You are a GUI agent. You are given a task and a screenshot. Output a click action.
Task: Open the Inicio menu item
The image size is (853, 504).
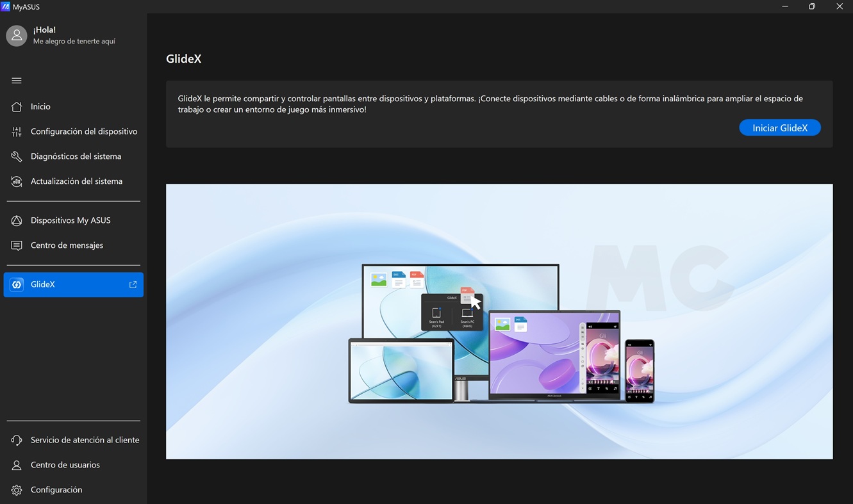(40, 107)
